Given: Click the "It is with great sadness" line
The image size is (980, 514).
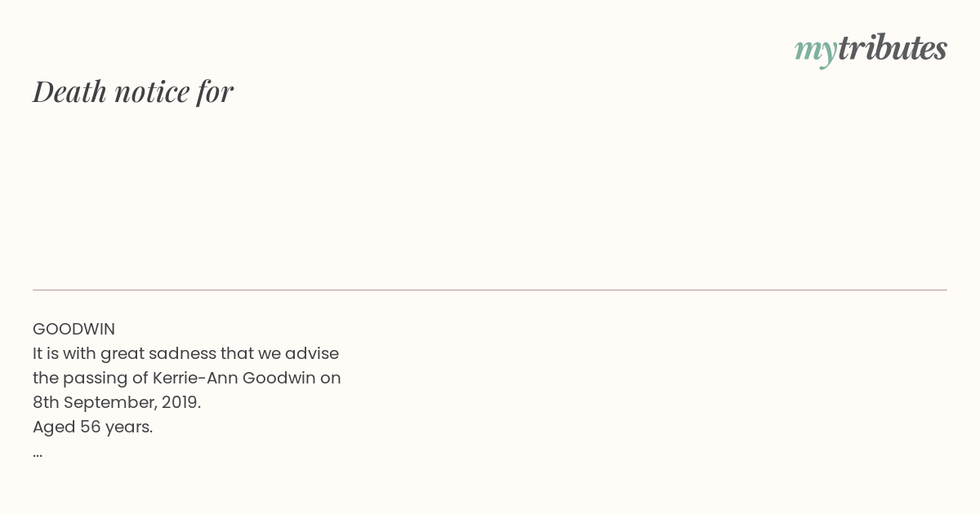Looking at the screenshot, I should pyautogui.click(x=185, y=353).
